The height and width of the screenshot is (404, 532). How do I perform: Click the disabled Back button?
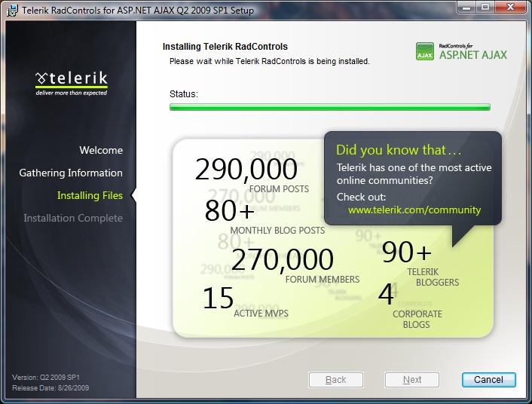coord(336,380)
